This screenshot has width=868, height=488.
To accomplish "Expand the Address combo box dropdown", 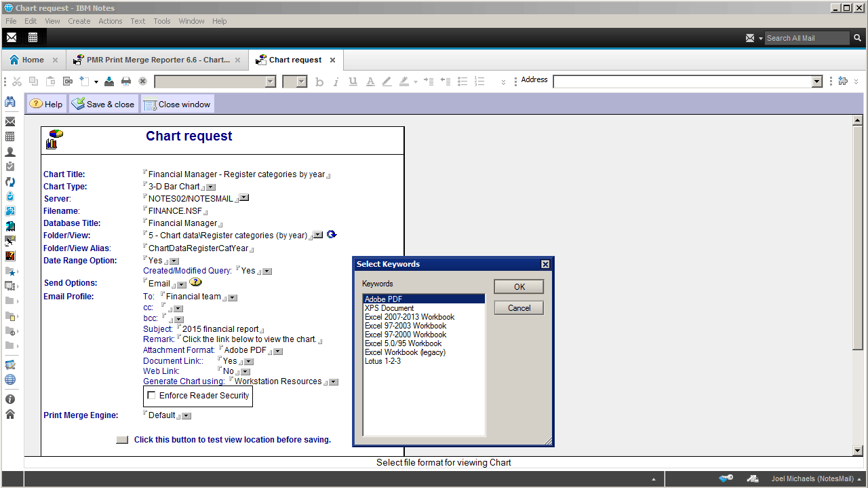I will [817, 81].
